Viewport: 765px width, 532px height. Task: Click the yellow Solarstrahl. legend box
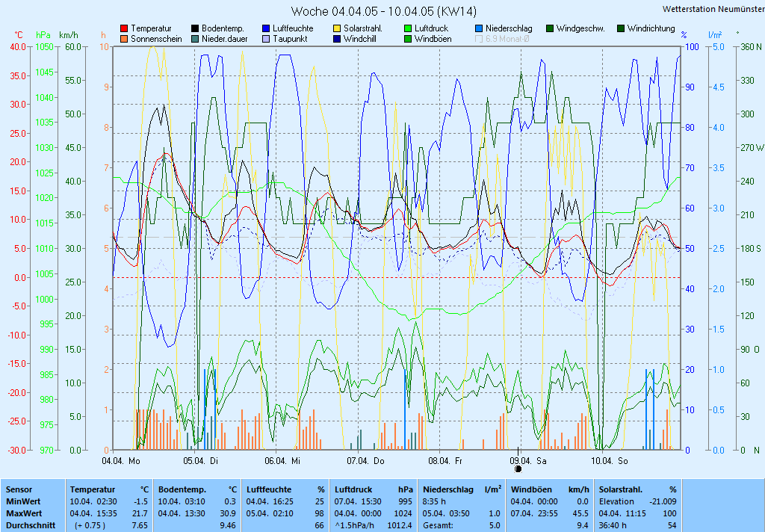coord(337,28)
